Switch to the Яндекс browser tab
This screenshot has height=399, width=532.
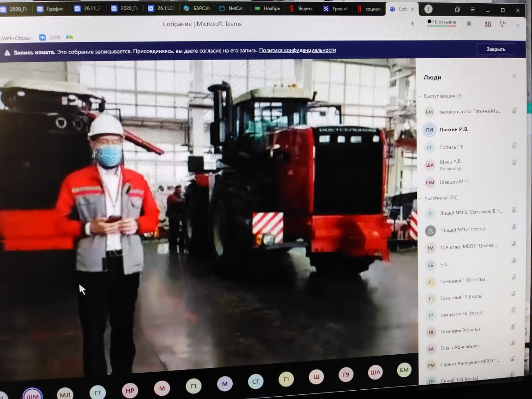pos(302,8)
